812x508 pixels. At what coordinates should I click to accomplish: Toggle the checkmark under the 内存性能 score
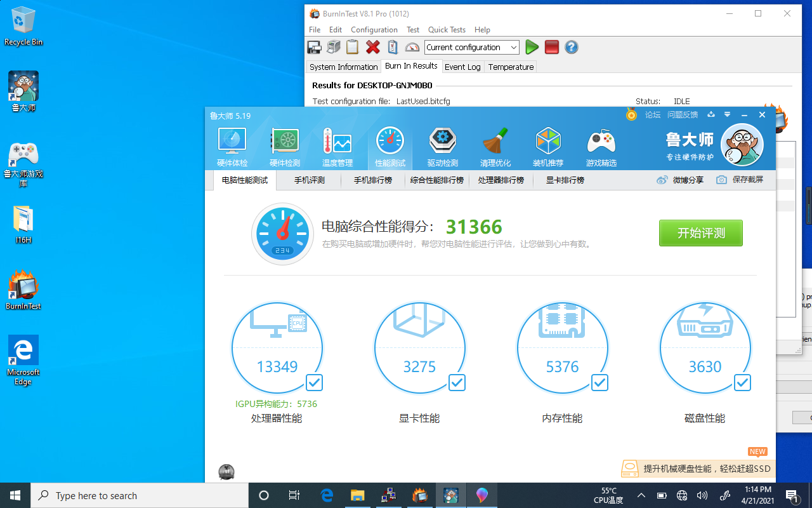pos(599,383)
